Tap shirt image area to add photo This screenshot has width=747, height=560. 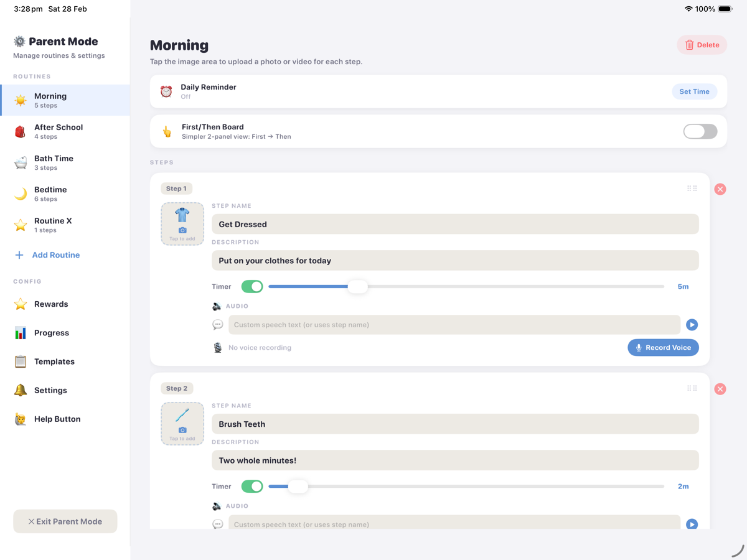point(182,224)
